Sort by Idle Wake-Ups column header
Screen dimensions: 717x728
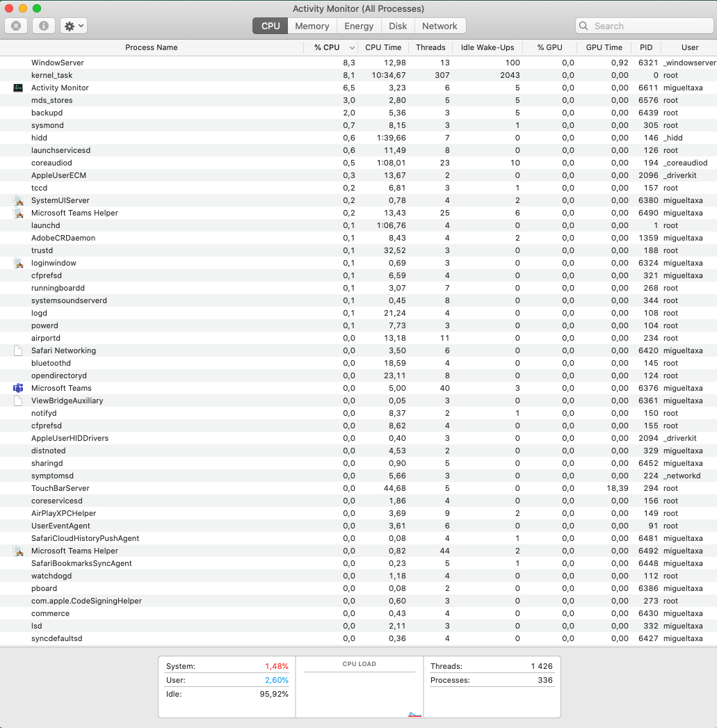click(x=487, y=47)
